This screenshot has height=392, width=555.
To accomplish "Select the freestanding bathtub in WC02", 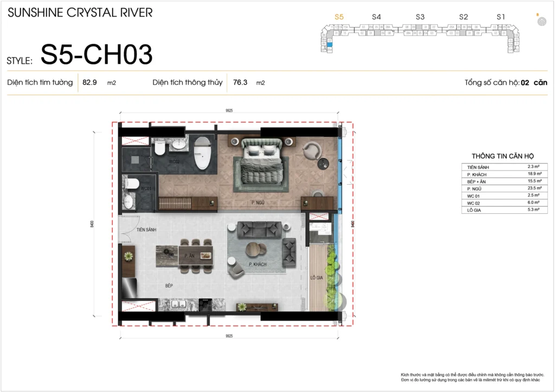I will coord(202,152).
